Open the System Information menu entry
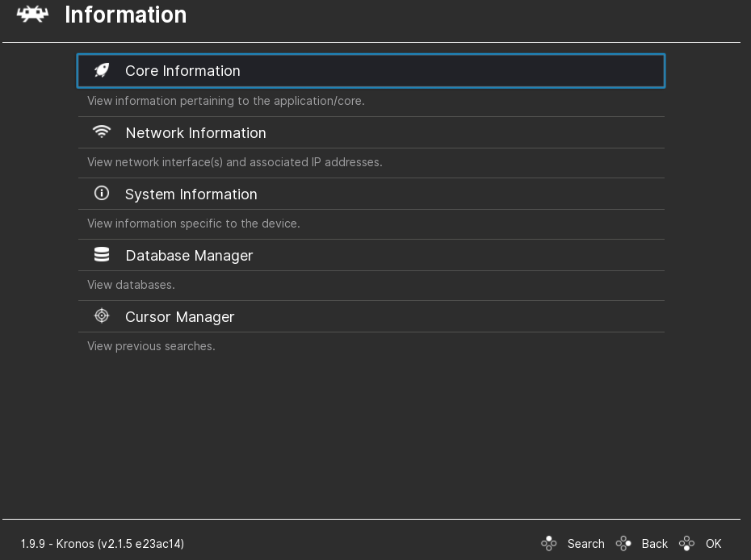The height and width of the screenshot is (560, 751). (x=191, y=194)
